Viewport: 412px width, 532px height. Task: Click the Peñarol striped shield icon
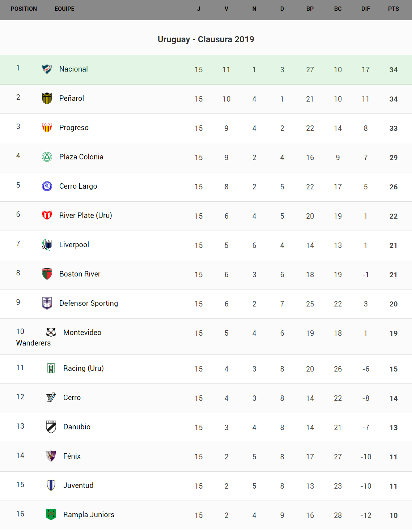[47, 98]
